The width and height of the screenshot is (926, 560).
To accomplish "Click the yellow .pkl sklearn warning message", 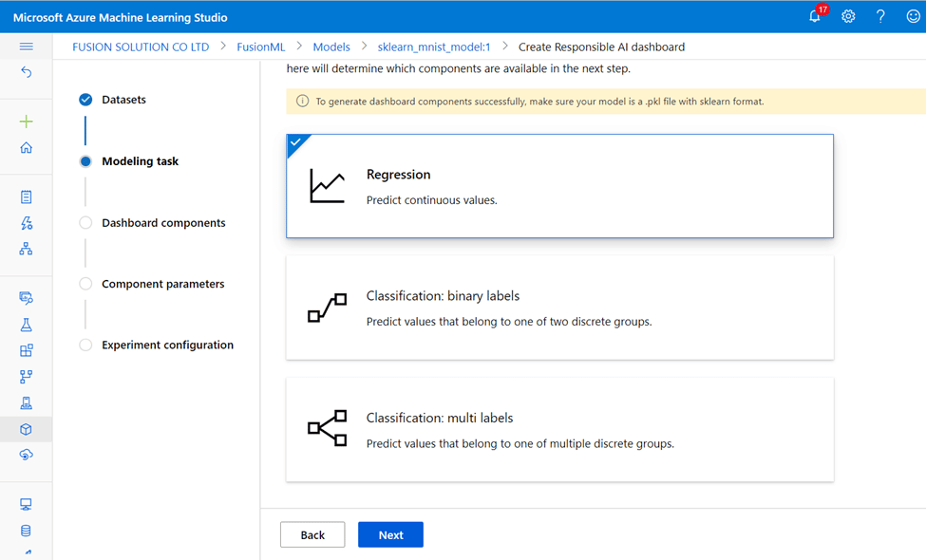I will [x=539, y=102].
